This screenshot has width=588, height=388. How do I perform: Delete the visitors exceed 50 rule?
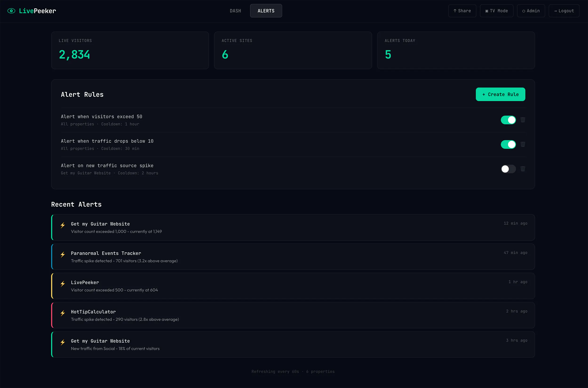(523, 120)
